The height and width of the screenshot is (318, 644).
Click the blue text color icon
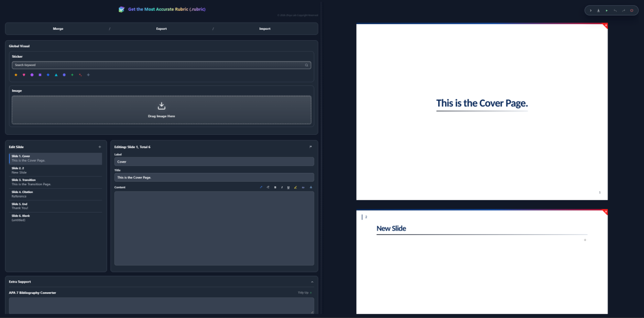coord(311,187)
